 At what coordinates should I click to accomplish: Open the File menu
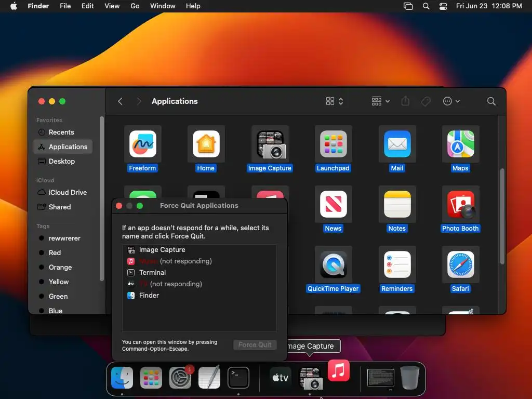point(65,6)
